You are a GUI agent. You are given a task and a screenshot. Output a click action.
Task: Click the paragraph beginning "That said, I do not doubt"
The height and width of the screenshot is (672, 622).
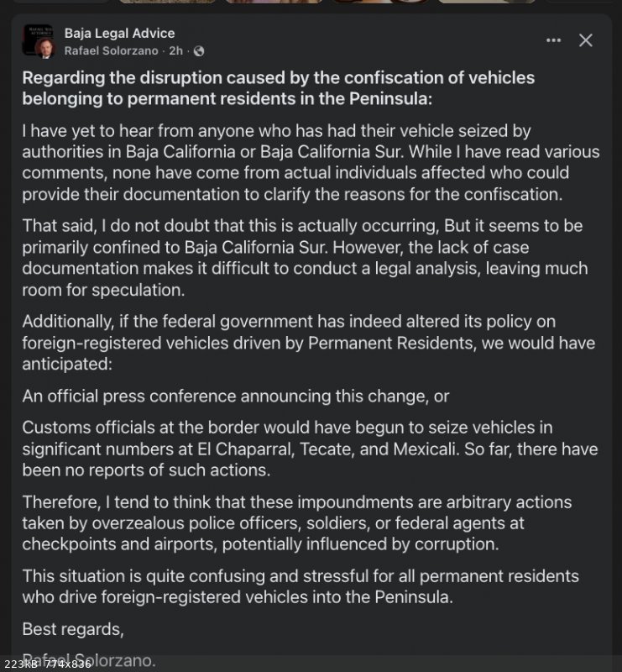point(305,259)
